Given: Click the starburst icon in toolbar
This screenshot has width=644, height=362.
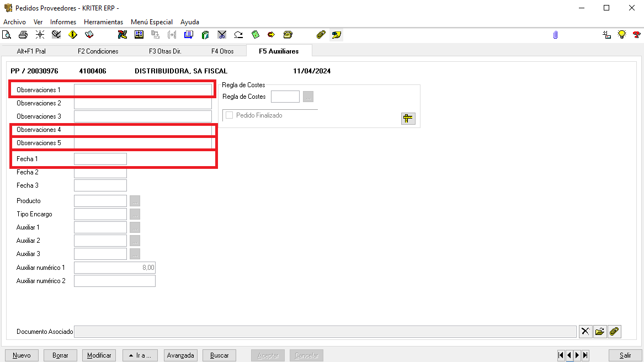Looking at the screenshot, I should [40, 35].
